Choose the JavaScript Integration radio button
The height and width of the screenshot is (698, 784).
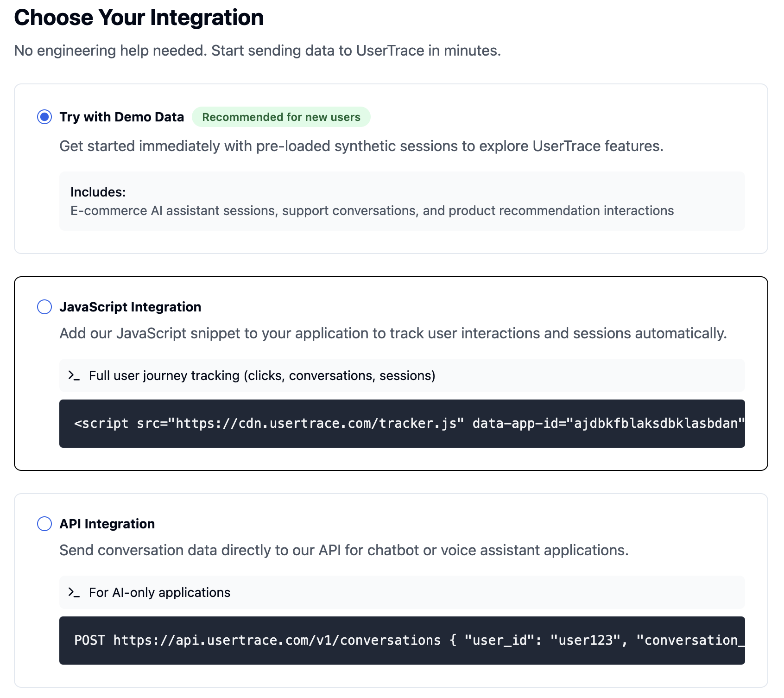tap(44, 307)
